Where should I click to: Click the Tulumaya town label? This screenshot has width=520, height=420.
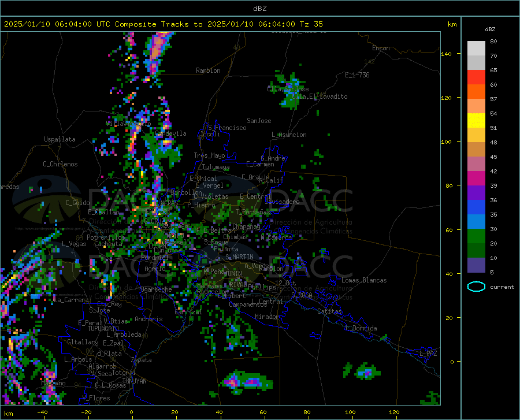click(216, 167)
